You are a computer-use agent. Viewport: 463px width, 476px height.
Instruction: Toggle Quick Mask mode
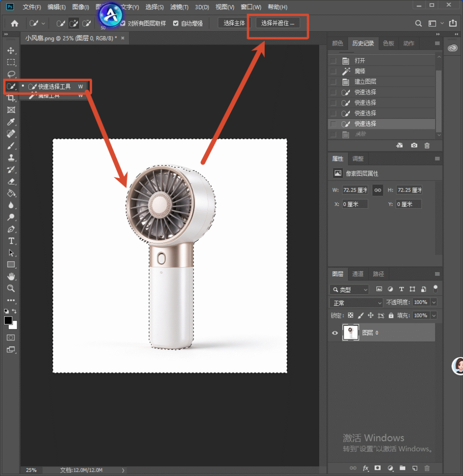click(11, 337)
